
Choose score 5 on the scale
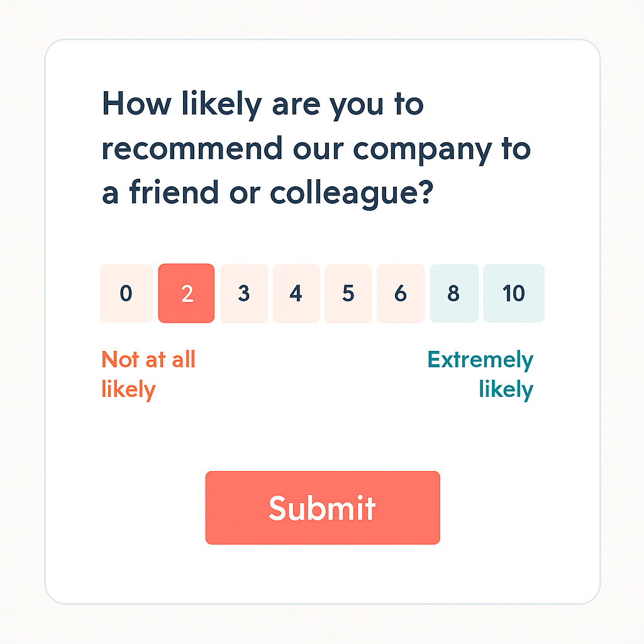[348, 293]
